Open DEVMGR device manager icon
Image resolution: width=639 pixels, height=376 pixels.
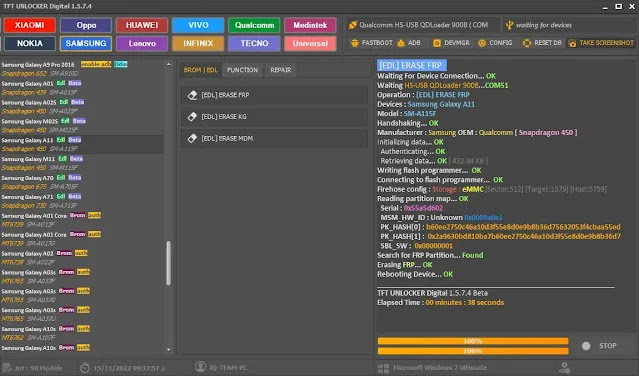[437, 43]
